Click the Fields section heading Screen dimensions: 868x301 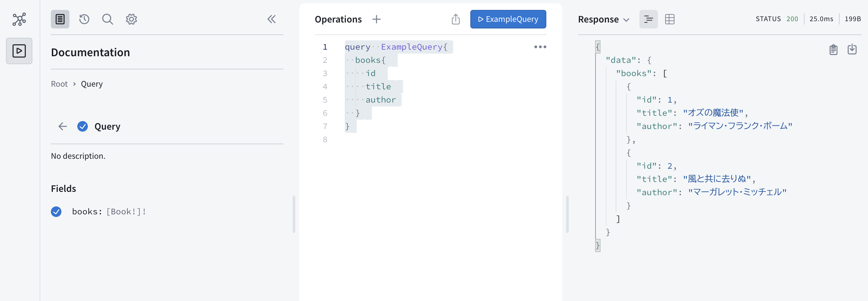click(63, 189)
